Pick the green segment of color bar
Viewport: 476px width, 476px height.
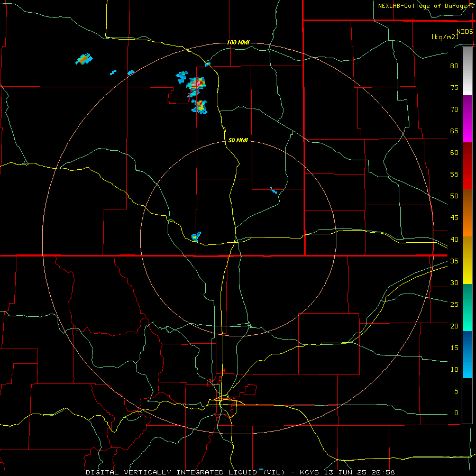click(x=467, y=307)
